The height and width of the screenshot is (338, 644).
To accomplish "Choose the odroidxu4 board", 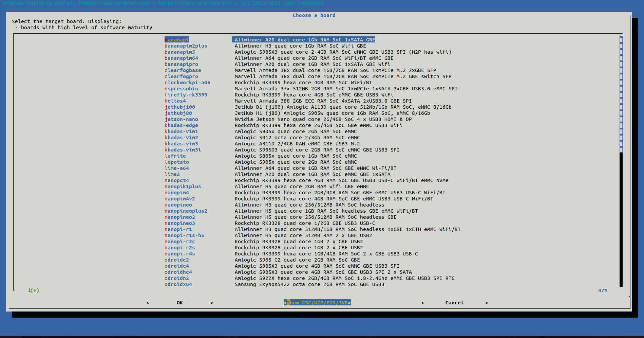I will [178, 284].
